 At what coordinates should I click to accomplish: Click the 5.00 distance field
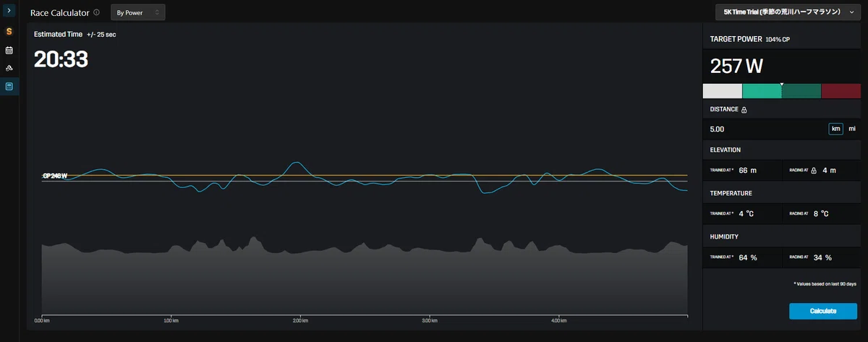tap(767, 129)
